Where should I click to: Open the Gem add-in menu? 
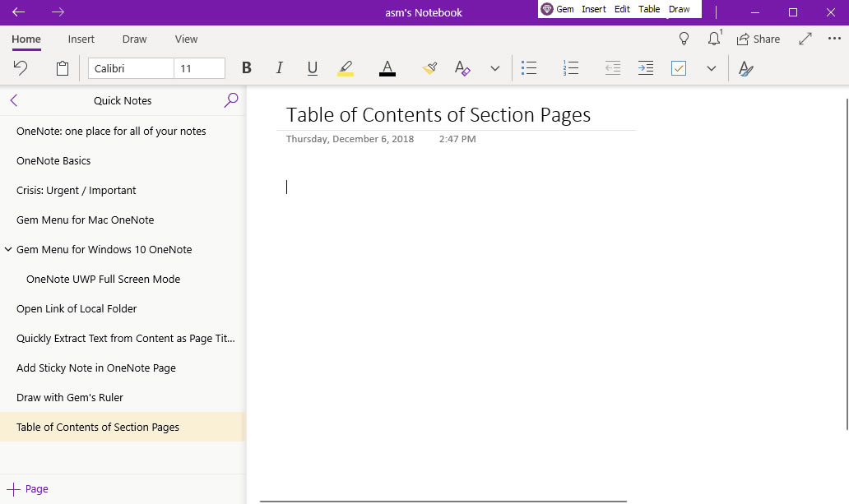(x=558, y=9)
